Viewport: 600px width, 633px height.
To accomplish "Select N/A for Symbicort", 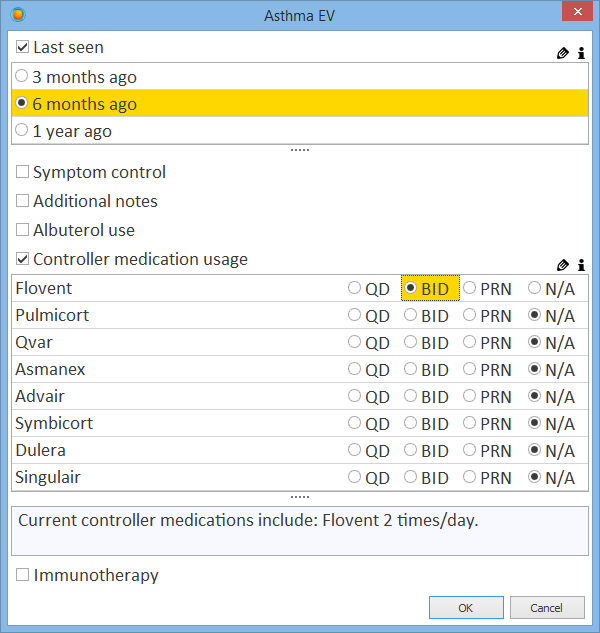I will [534, 423].
